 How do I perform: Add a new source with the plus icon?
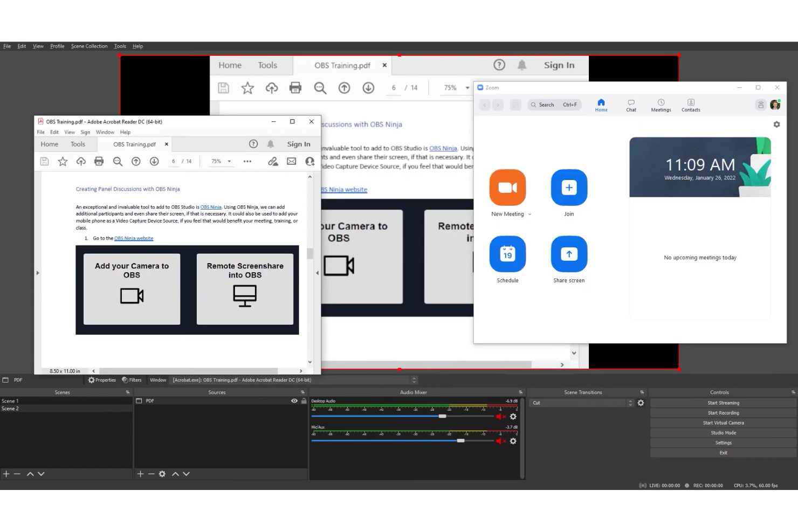(140, 474)
